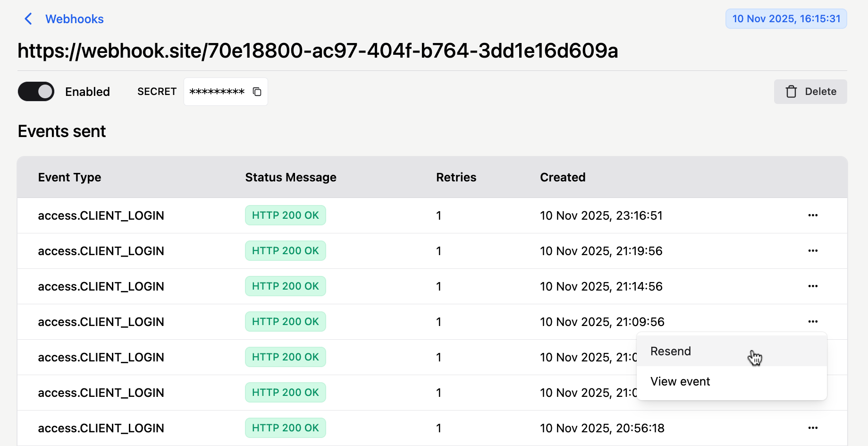
Task: Click HTTP 200 OK badge in first row
Action: coord(285,215)
